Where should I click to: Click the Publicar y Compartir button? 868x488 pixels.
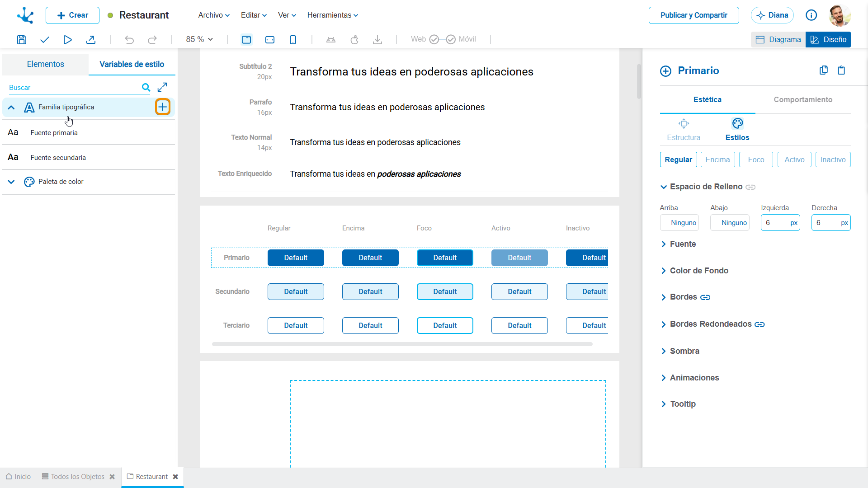click(693, 15)
